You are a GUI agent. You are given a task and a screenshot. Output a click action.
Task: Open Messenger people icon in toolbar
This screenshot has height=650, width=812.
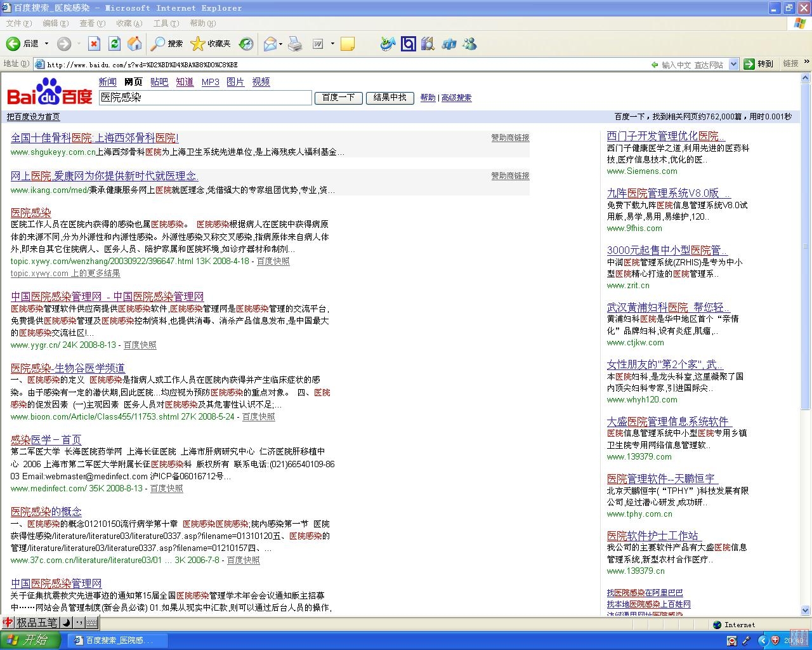[x=469, y=43]
